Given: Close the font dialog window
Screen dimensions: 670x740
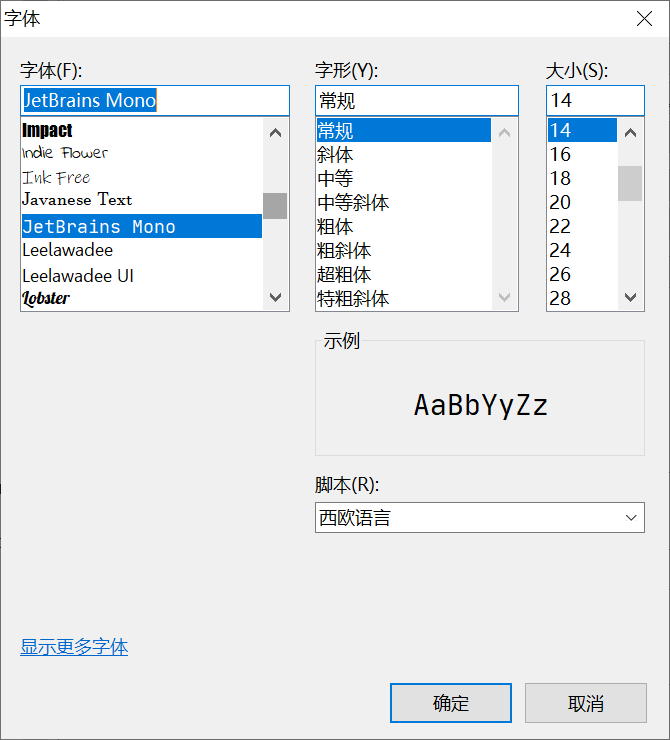Looking at the screenshot, I should pyautogui.click(x=645, y=19).
